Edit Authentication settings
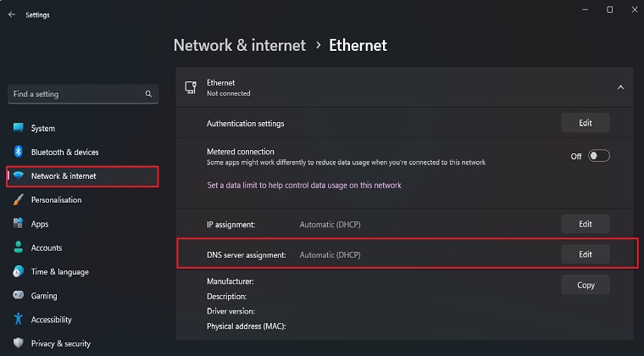Image resolution: width=644 pixels, height=356 pixels. point(585,123)
